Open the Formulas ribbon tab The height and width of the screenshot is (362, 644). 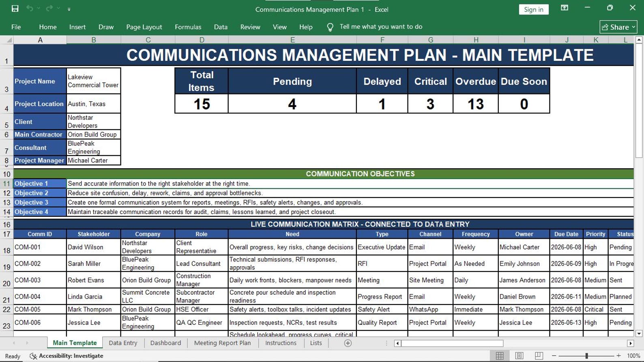188,27
